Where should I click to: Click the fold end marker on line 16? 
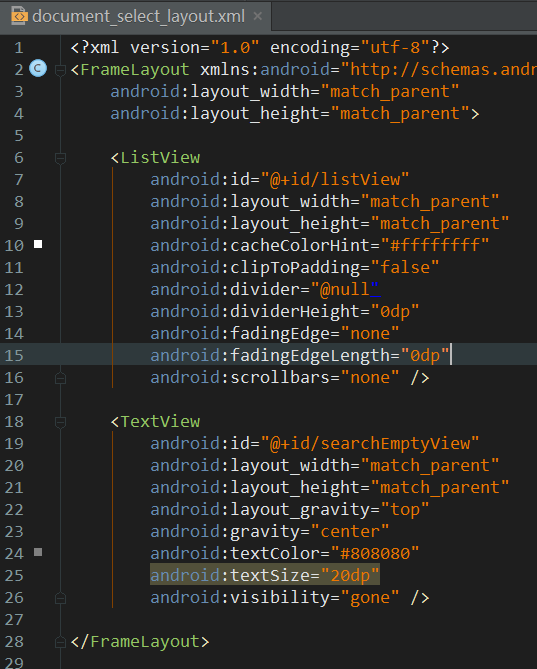click(x=61, y=378)
